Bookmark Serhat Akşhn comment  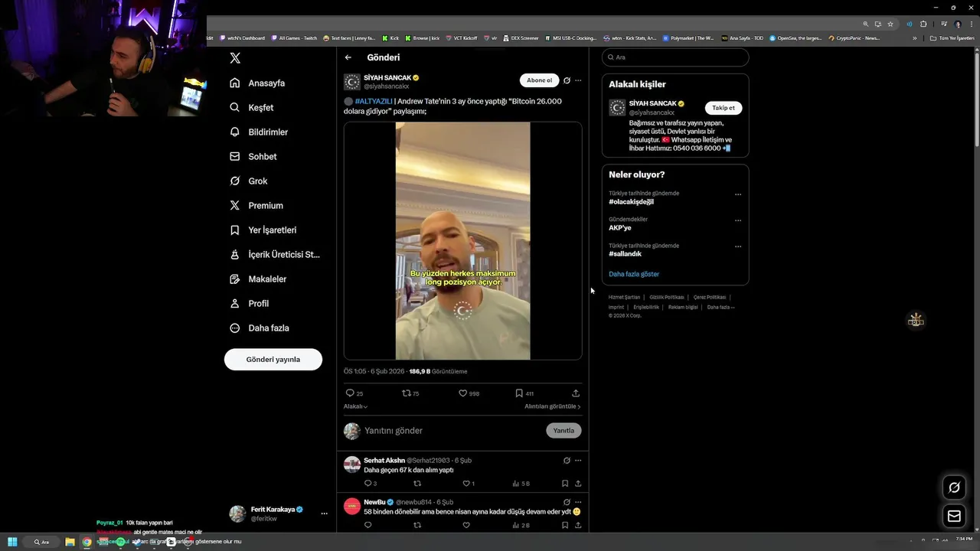click(565, 484)
